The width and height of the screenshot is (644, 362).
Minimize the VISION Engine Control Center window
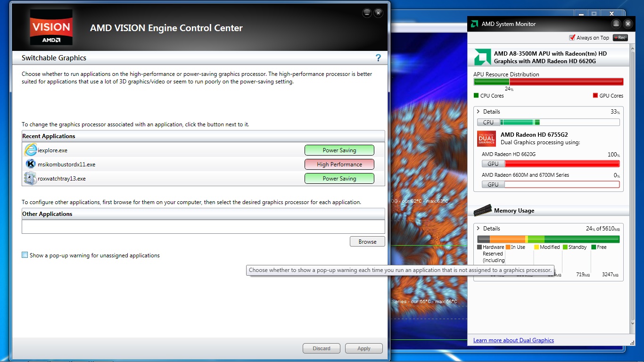tap(367, 13)
